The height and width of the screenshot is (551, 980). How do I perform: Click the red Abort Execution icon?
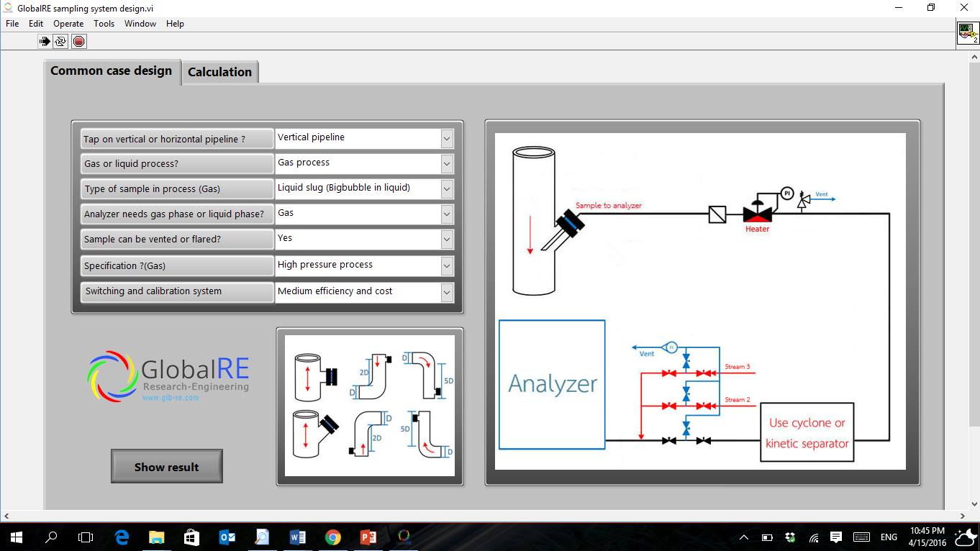pos(79,42)
